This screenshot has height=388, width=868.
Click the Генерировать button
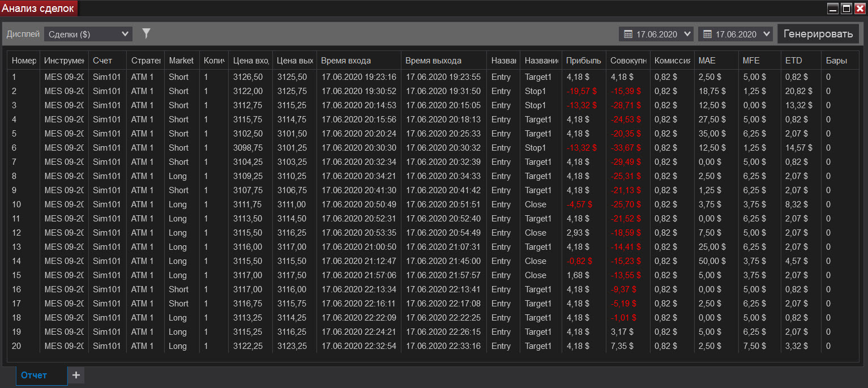[x=818, y=34]
